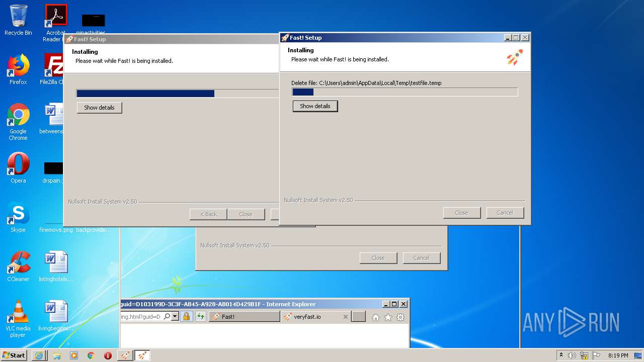644x362 pixels.
Task: Click the Internet Explorer address field
Action: point(141,317)
